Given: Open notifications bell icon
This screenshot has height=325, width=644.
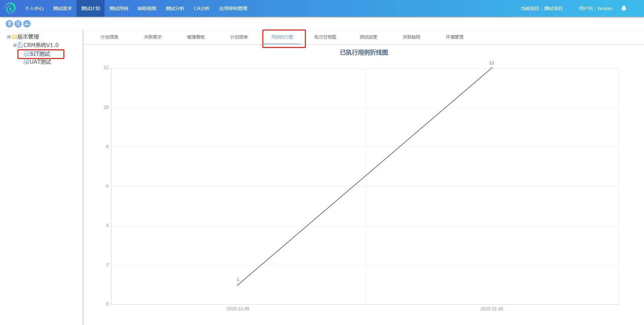Looking at the screenshot, I should click(x=624, y=8).
